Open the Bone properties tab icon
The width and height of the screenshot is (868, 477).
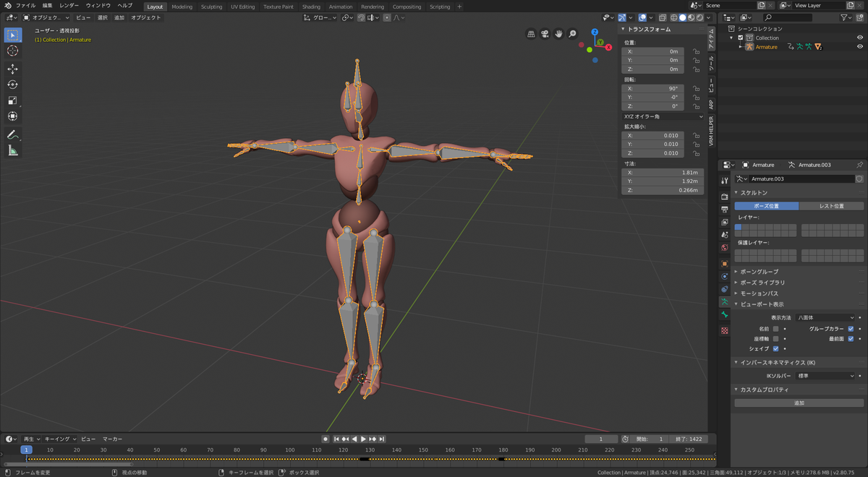click(x=725, y=315)
